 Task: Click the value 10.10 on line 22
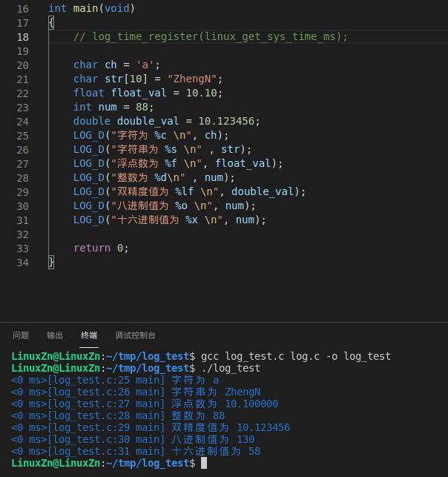click(x=202, y=93)
